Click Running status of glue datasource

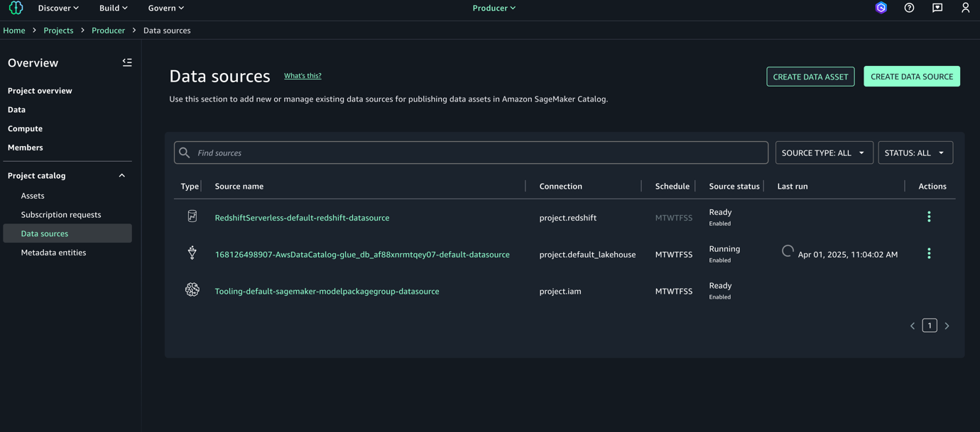pyautogui.click(x=724, y=249)
